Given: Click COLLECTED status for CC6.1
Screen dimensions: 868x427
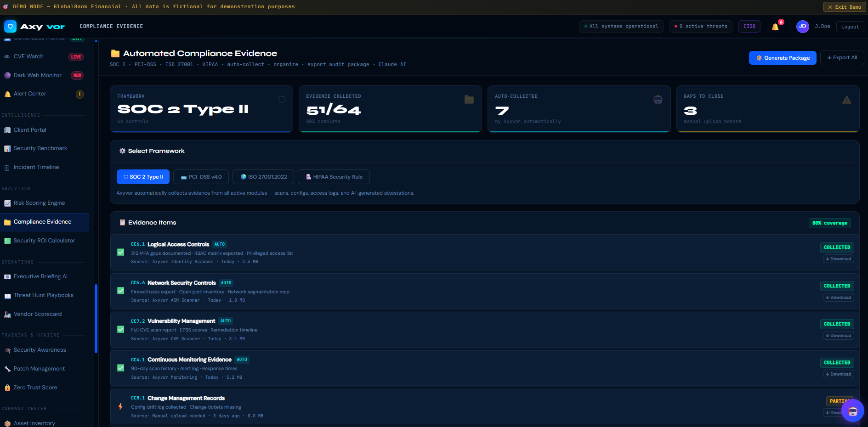Looking at the screenshot, I should point(837,247).
